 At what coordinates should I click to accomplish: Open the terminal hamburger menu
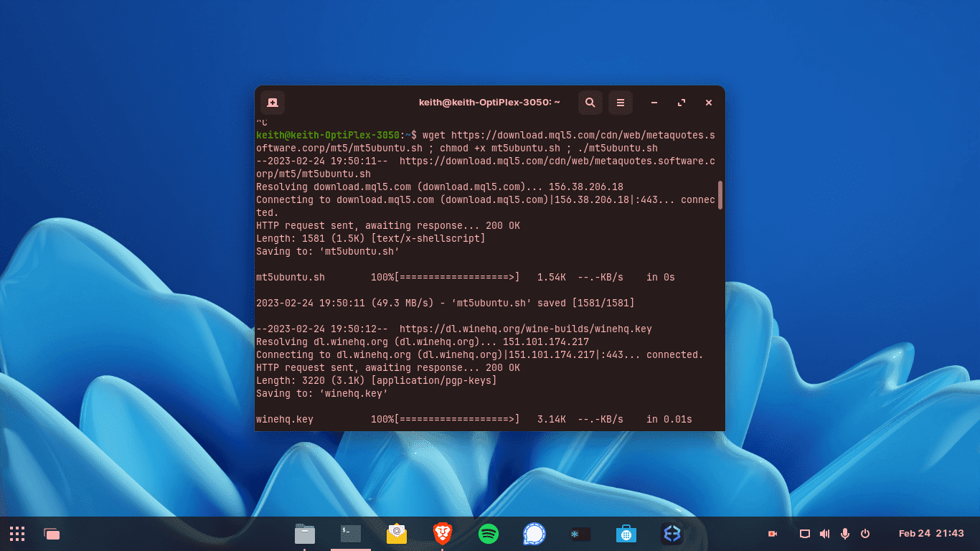pos(621,103)
